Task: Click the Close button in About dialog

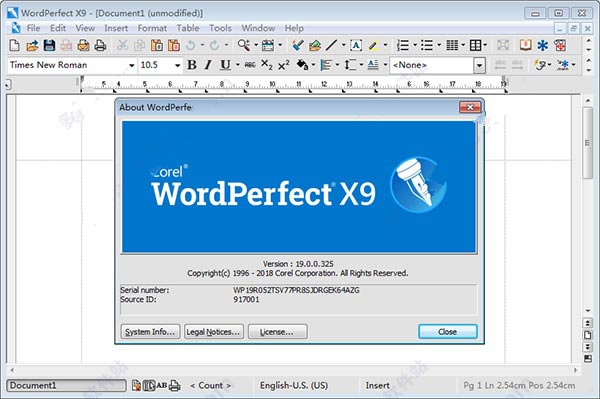Action: tap(448, 332)
